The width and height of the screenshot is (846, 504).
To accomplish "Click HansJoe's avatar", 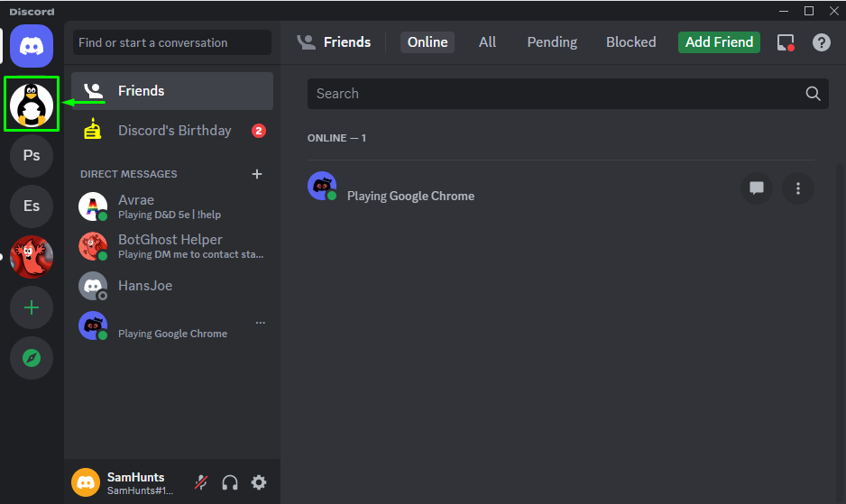I will pos(93,286).
